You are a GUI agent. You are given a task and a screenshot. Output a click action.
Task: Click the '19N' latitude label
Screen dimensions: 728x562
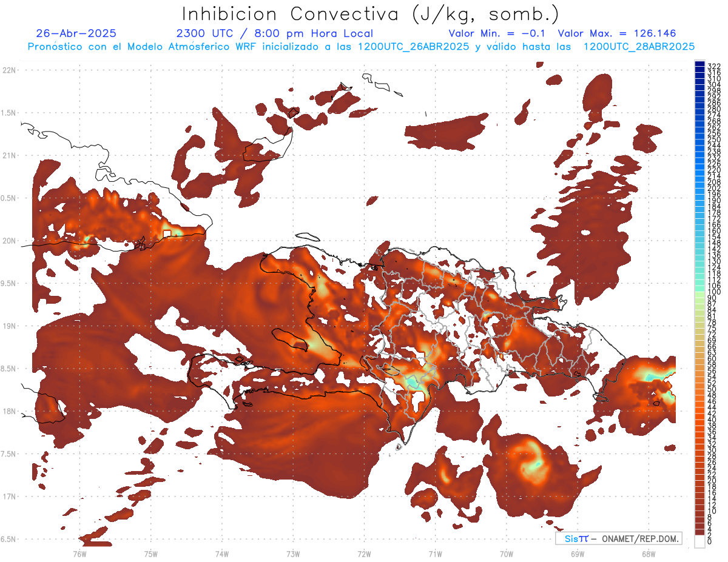point(8,326)
